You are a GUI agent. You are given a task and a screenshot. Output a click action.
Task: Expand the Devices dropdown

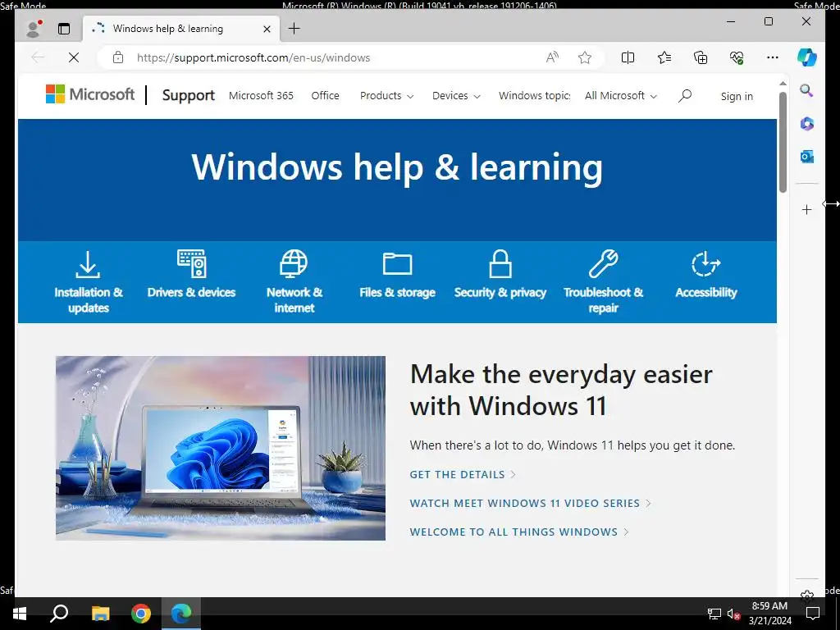pyautogui.click(x=456, y=95)
